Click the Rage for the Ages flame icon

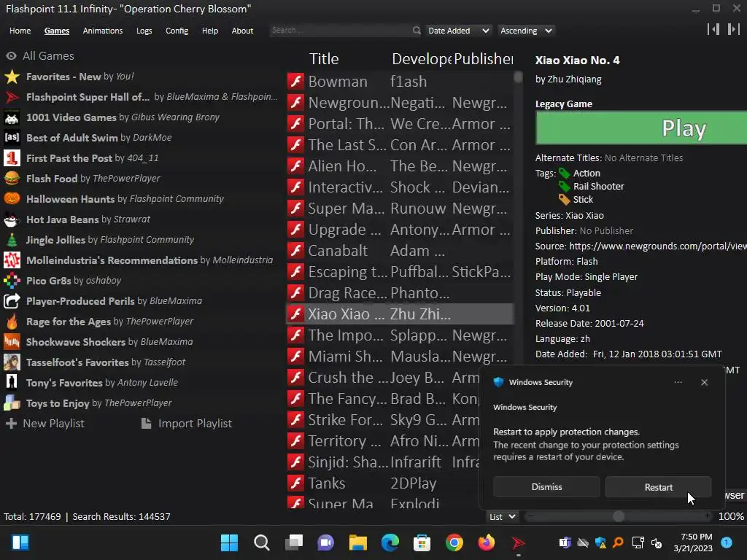(x=12, y=322)
